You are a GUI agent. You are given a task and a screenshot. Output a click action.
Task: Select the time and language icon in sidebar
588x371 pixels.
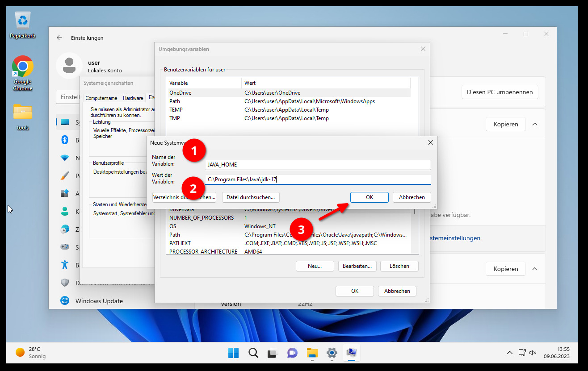coord(65,229)
